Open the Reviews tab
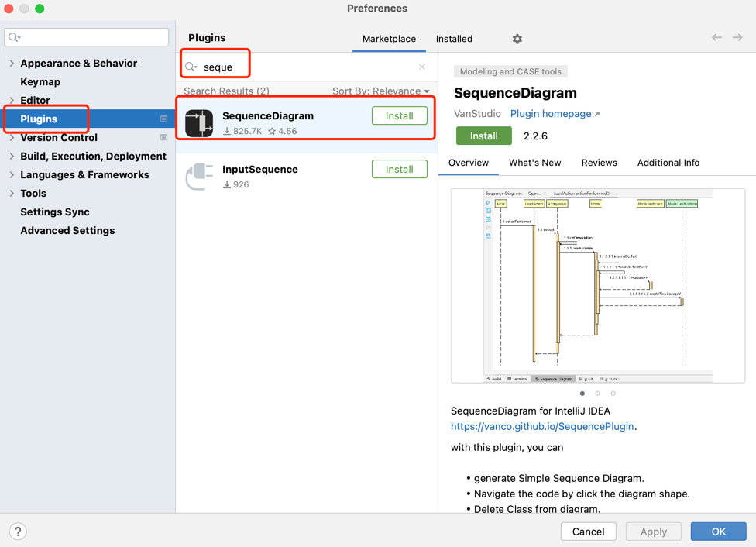756x547 pixels. pyautogui.click(x=600, y=163)
